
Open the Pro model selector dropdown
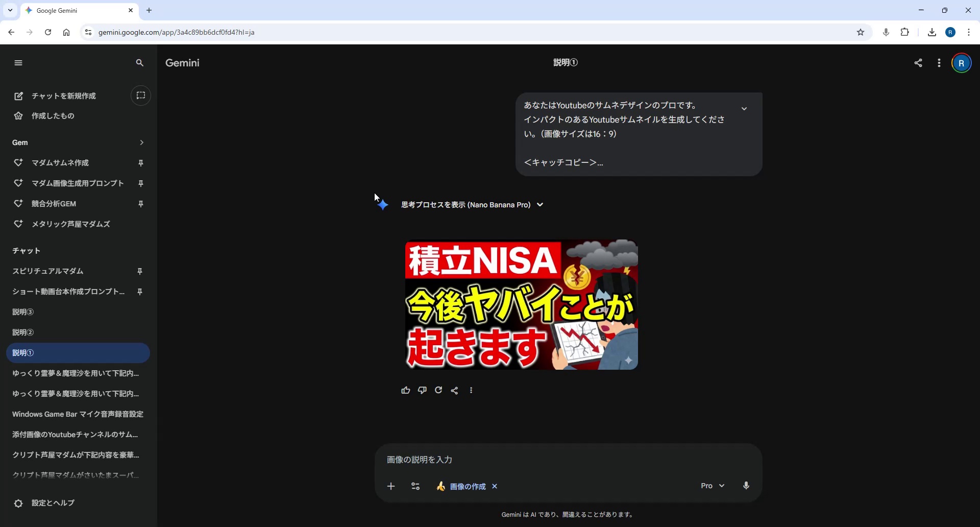(x=713, y=486)
